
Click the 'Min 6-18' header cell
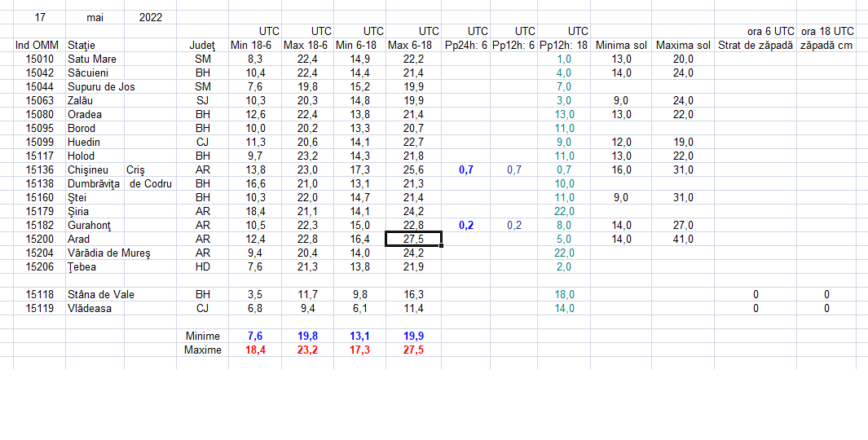[x=359, y=46]
